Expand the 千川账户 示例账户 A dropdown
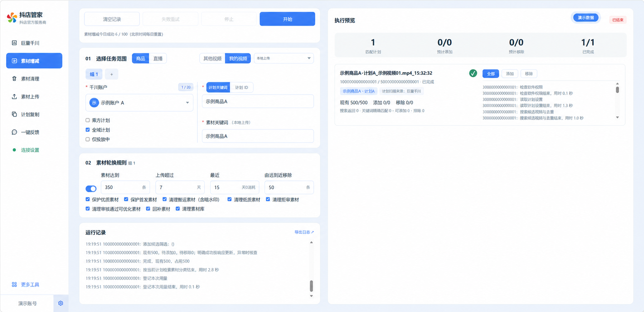This screenshot has height=312, width=644. point(139,103)
